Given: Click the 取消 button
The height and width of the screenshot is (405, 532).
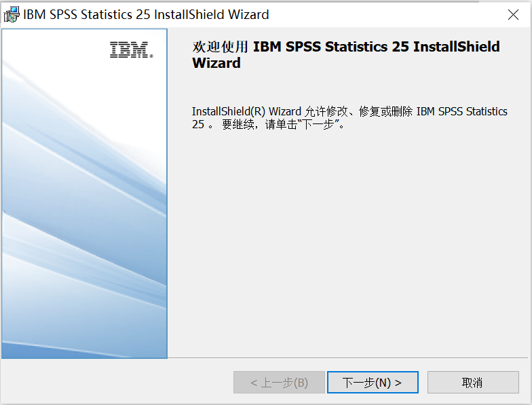Looking at the screenshot, I should click(x=473, y=383).
